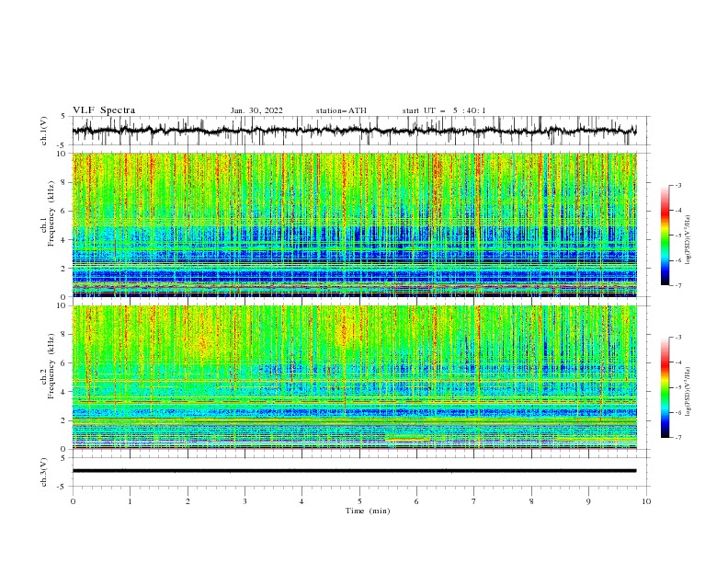Click the "3" tick on the time axis

[245, 501]
